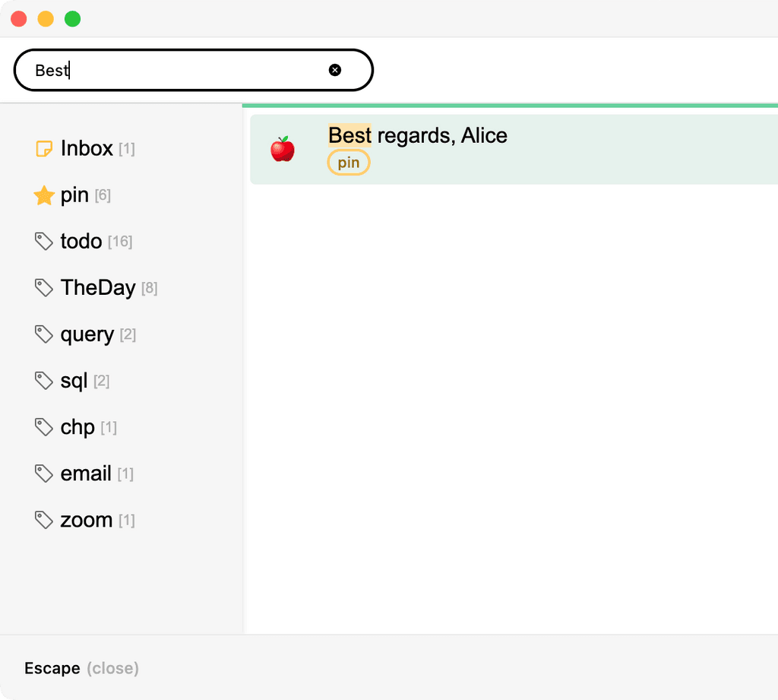Screen dimensions: 778x700
Task: Click the red apple icon
Action: point(283,149)
